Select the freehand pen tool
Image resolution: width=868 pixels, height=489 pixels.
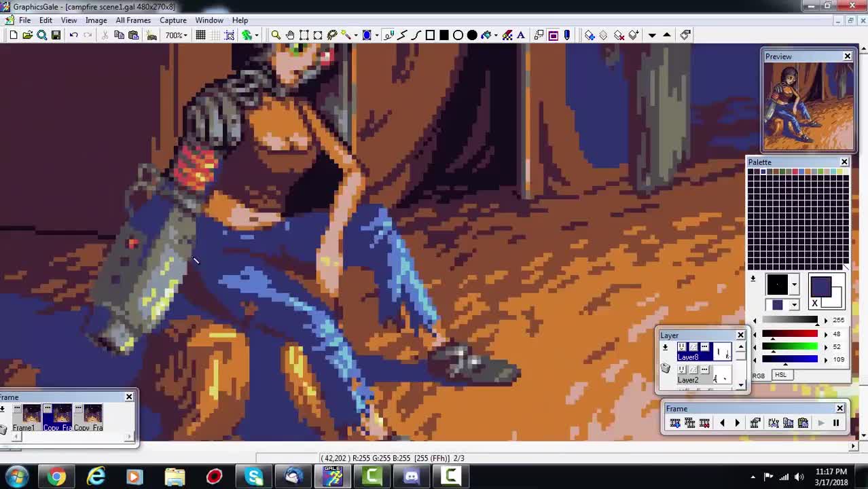[388, 35]
